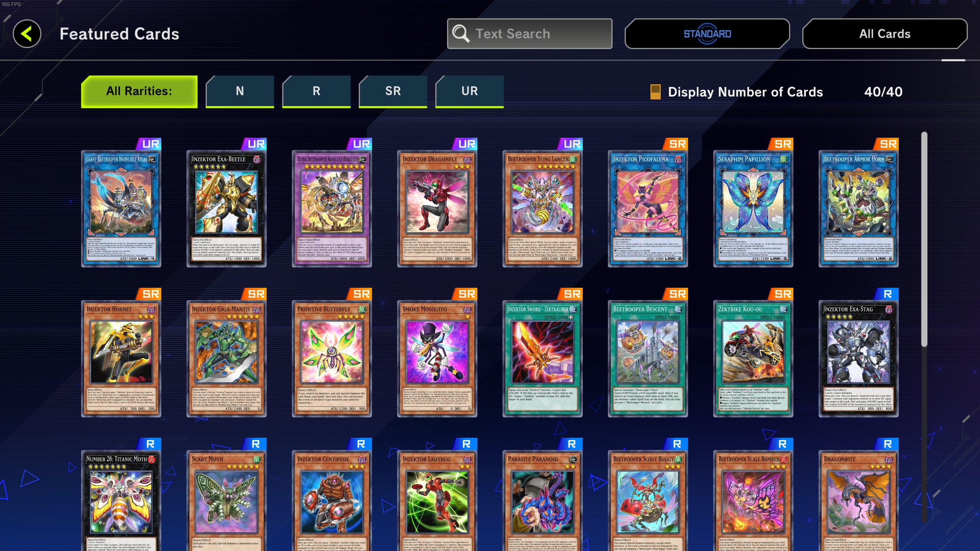This screenshot has width=980, height=551.
Task: Click the vertical scrollbar thumb on the card list
Action: click(x=924, y=239)
